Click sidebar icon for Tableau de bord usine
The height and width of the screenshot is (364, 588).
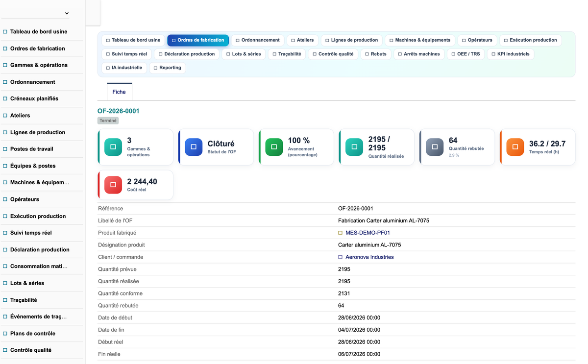tap(5, 32)
